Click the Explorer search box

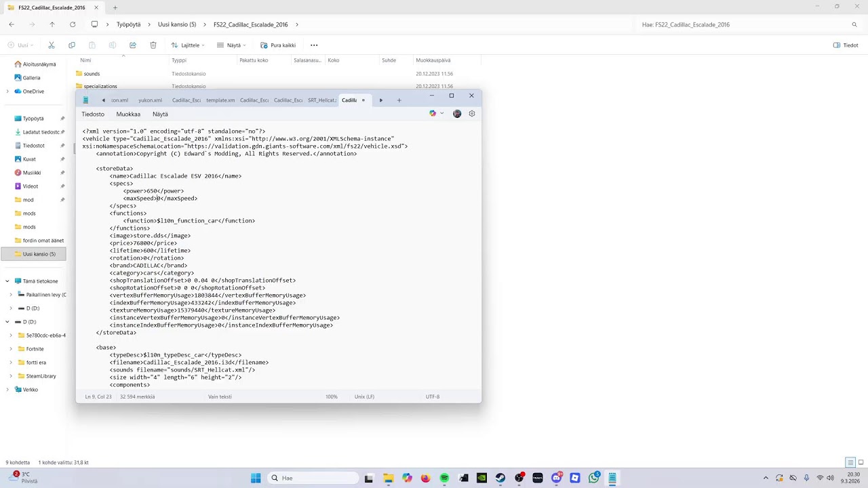pos(750,24)
